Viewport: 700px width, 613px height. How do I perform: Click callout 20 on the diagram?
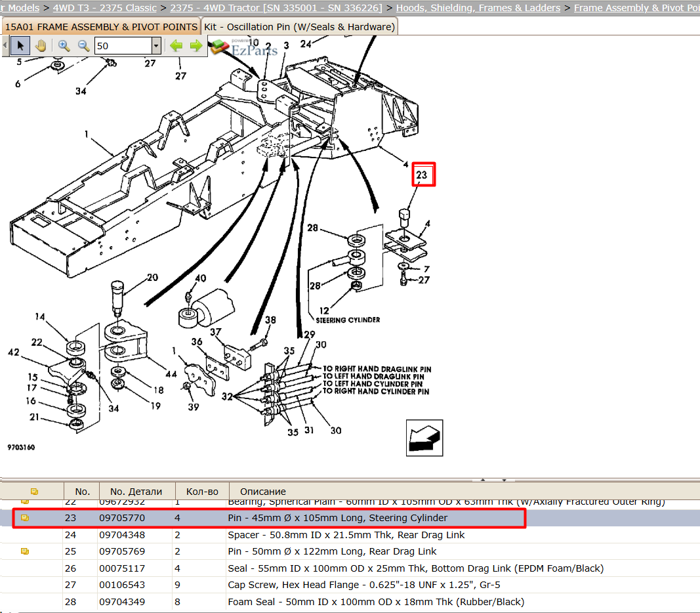153,277
